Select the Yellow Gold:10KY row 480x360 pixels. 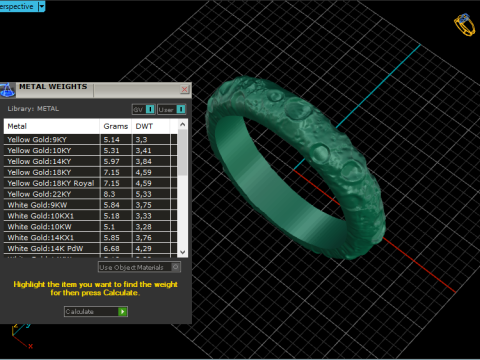pyautogui.click(x=90, y=150)
